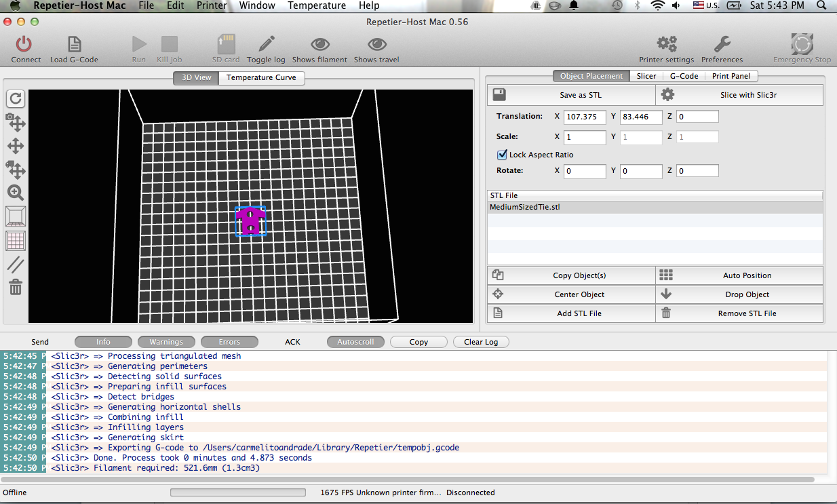Select the rotate view tool

coord(16,98)
